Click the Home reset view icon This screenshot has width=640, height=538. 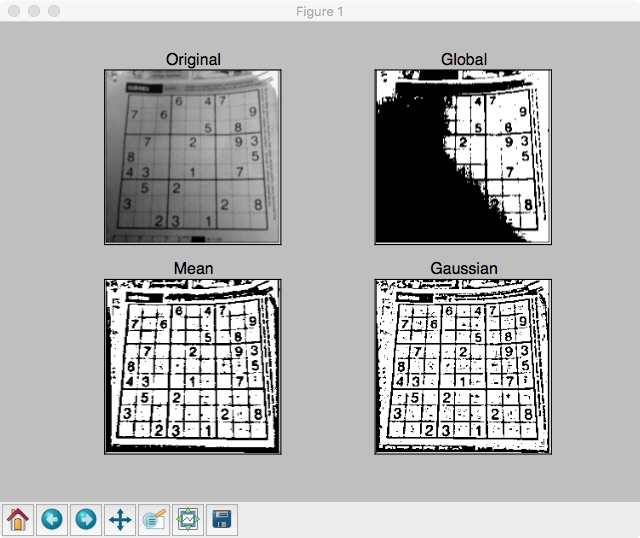pyautogui.click(x=18, y=520)
